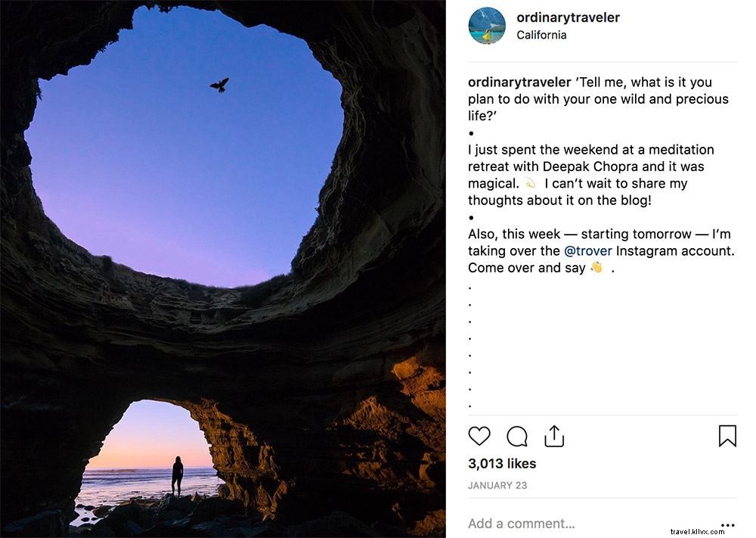Screen dimensions: 756x538
Task: Select the bird silhouette in the photo
Action: coord(219,85)
